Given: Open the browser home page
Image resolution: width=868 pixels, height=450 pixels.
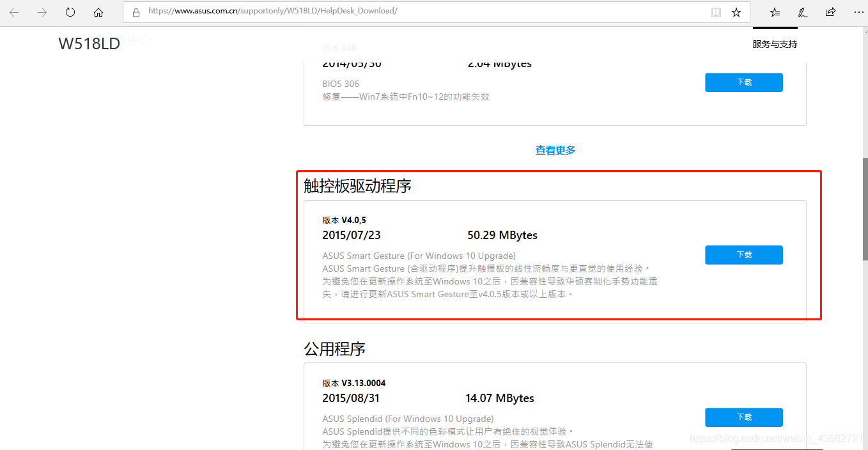Looking at the screenshot, I should (98, 12).
